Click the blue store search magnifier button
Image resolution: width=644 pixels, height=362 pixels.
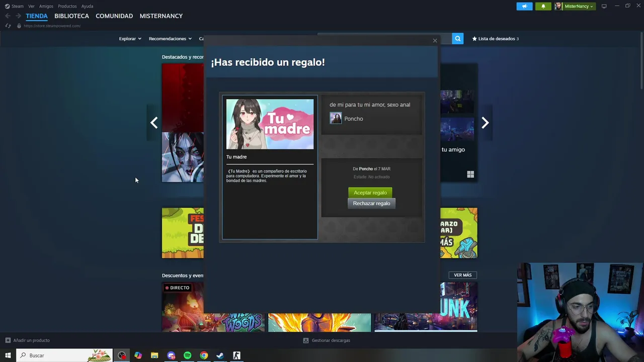pos(457,38)
